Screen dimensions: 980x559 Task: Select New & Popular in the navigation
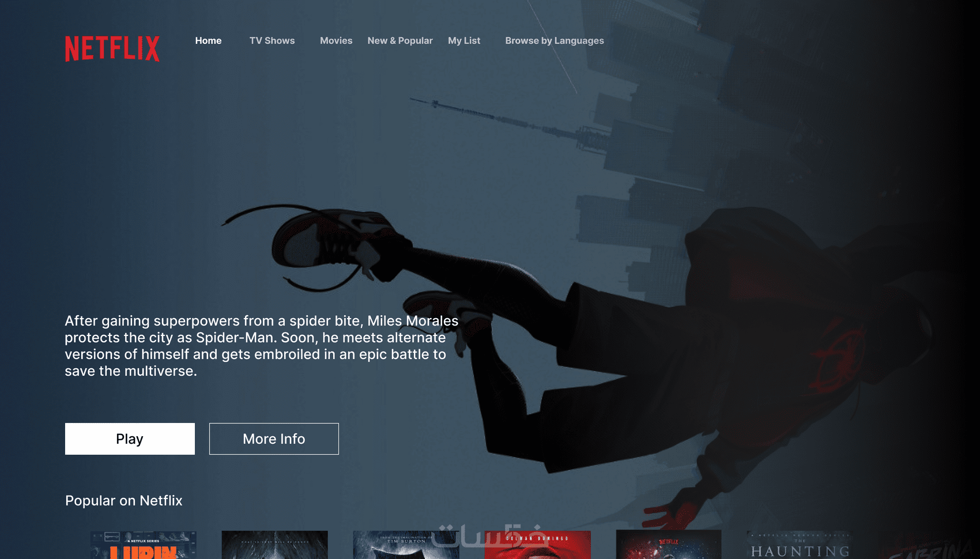click(400, 41)
